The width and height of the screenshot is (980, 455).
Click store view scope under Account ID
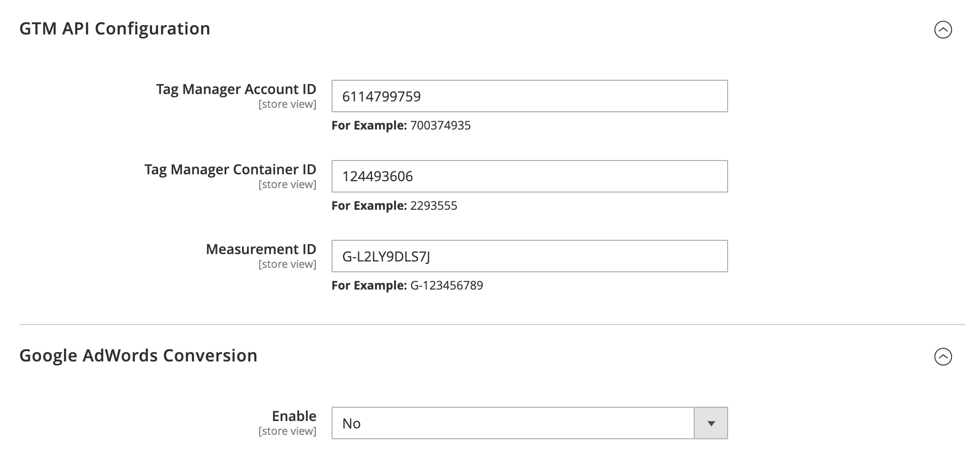click(x=287, y=104)
